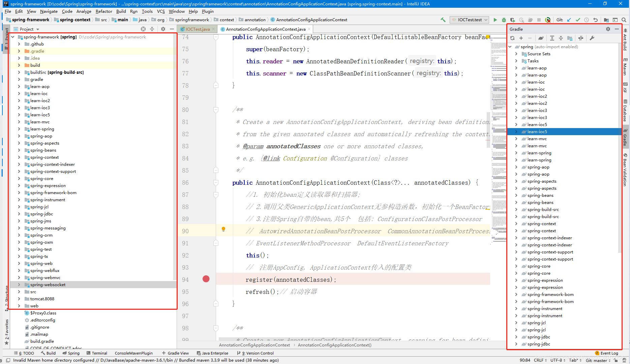Locate current file in the Project tree
The width and height of the screenshot is (630, 364).
tap(143, 29)
